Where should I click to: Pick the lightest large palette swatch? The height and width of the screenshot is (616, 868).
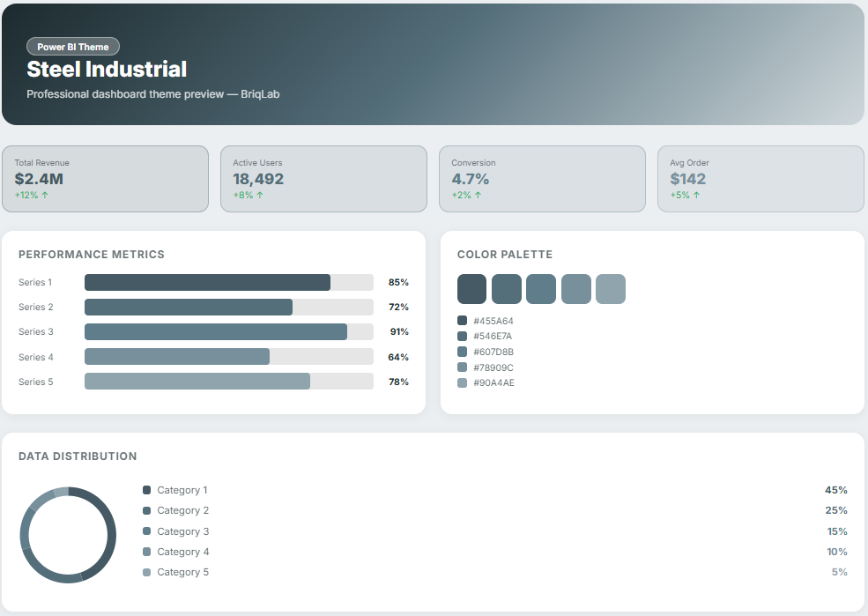pos(610,289)
